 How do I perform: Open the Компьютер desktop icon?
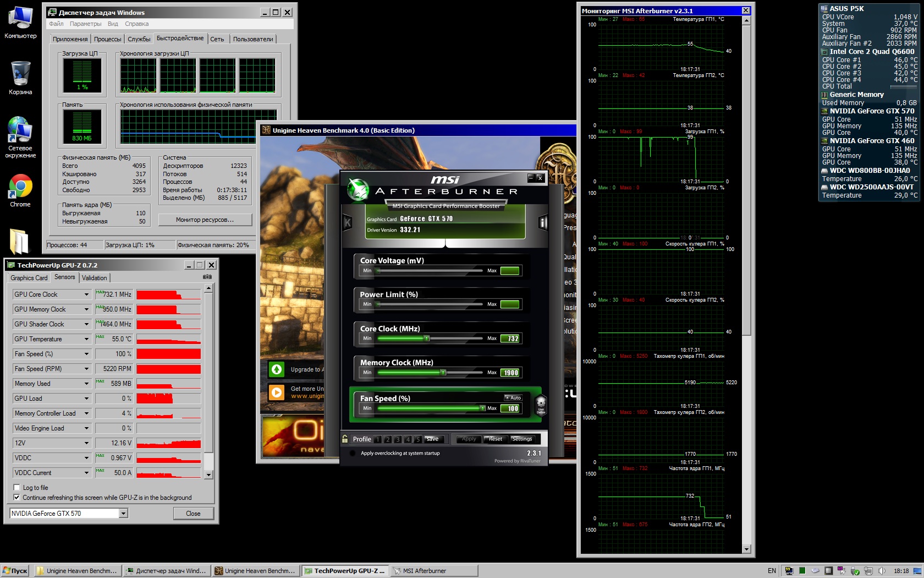click(20, 23)
